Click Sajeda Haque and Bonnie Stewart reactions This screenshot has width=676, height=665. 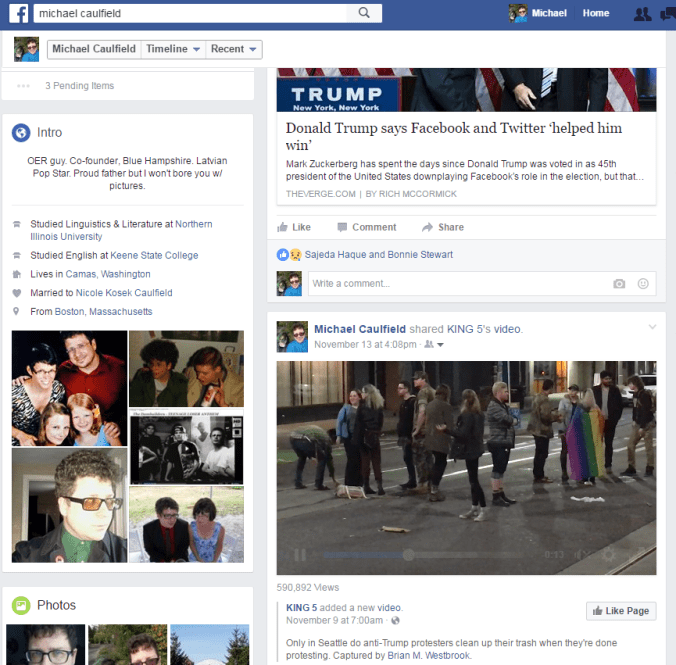click(379, 255)
